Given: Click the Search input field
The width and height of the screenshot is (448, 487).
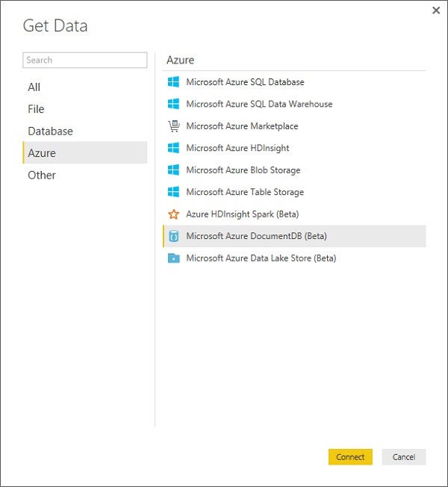Looking at the screenshot, I should click(84, 61).
